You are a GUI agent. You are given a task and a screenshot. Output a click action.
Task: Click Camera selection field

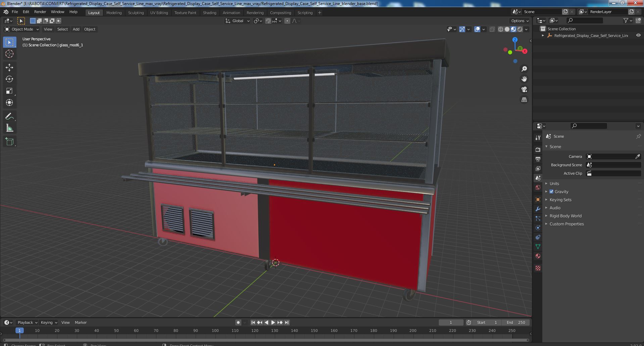click(x=613, y=157)
